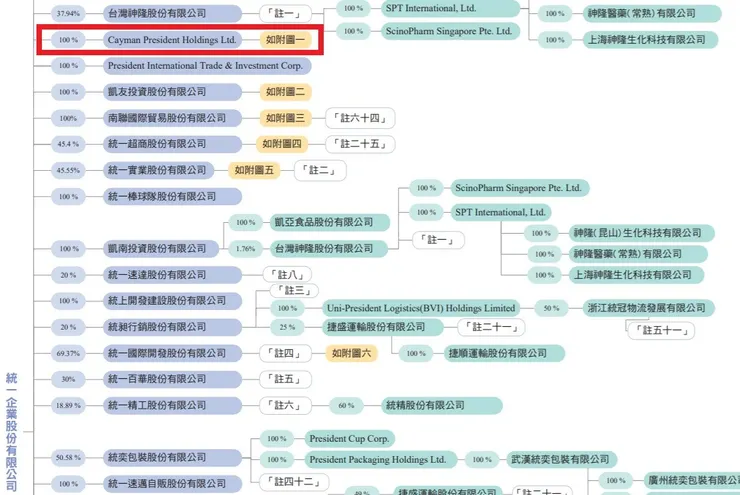Click the 如附圖五 reference label
The height and width of the screenshot is (495, 740).
pos(254,170)
